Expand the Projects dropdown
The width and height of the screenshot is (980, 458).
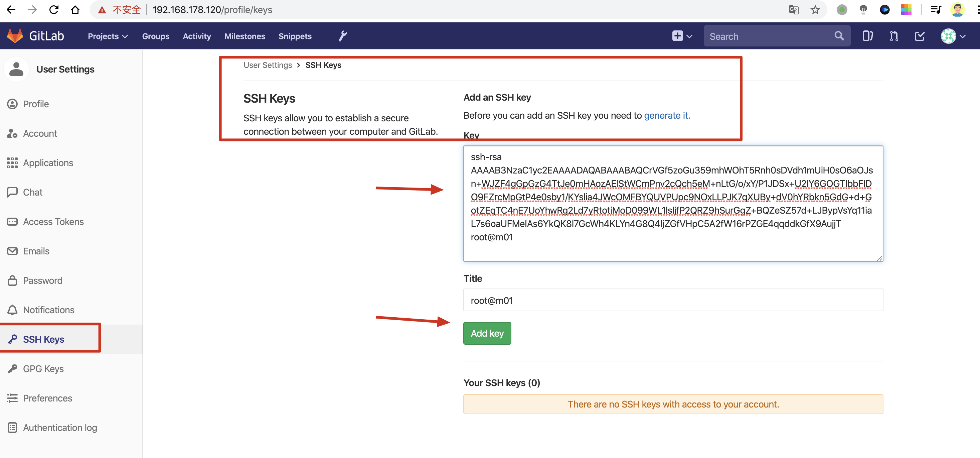(108, 36)
